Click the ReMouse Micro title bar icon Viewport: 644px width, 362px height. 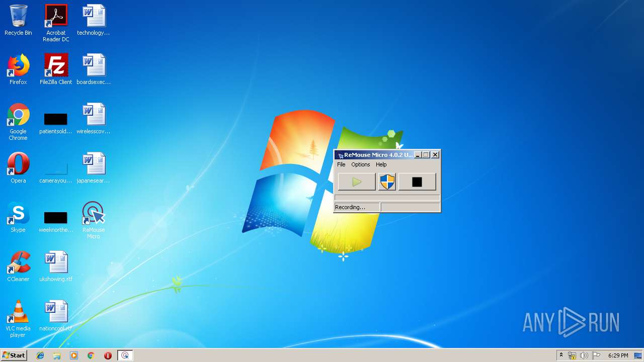click(x=340, y=155)
